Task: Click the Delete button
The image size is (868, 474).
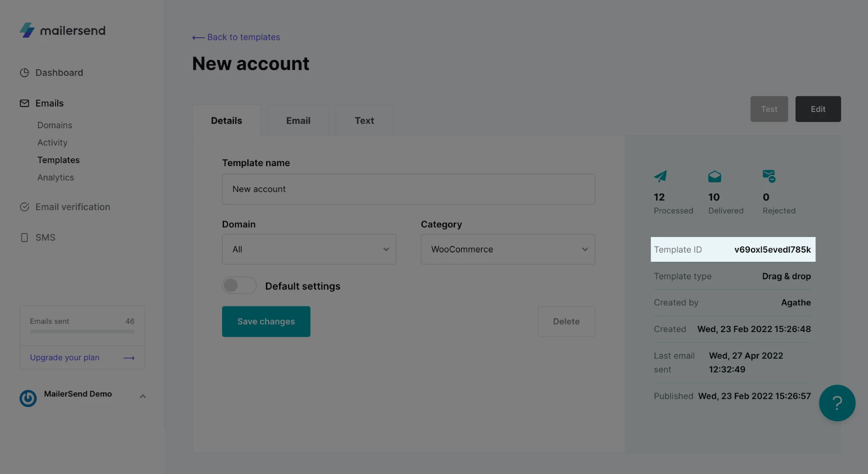Action: tap(566, 321)
